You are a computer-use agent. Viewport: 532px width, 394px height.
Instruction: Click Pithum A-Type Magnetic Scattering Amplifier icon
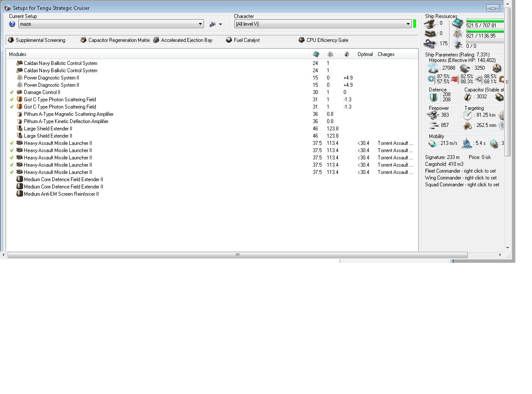(19, 114)
